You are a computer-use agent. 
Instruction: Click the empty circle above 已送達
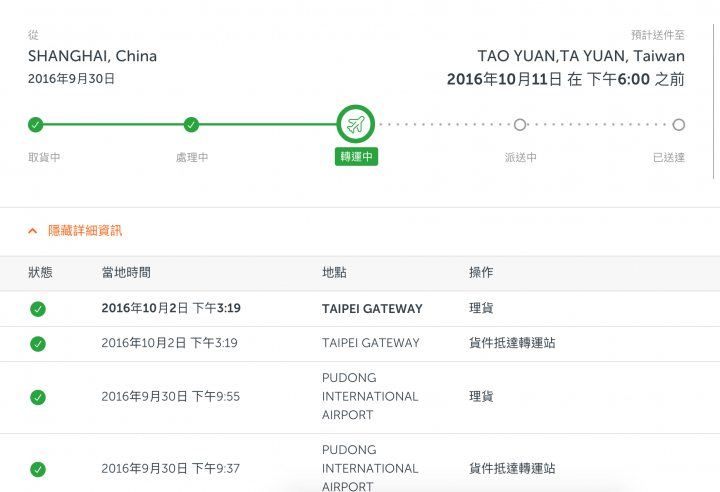click(x=679, y=124)
